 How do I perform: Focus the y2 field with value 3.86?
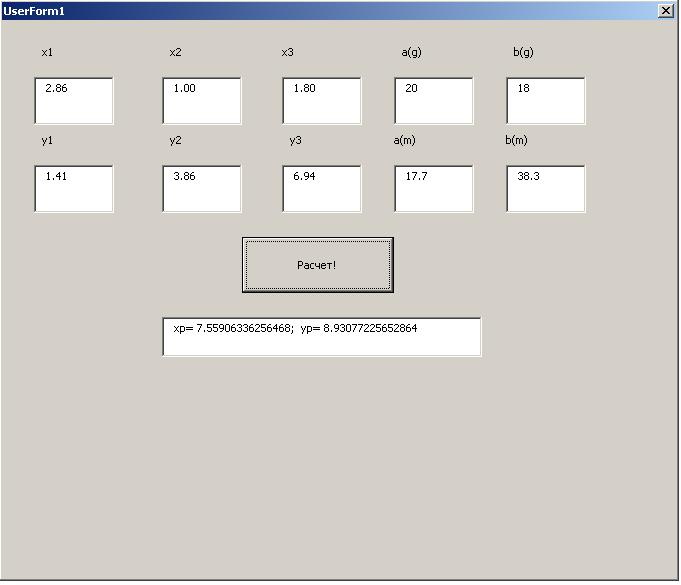click(202, 189)
